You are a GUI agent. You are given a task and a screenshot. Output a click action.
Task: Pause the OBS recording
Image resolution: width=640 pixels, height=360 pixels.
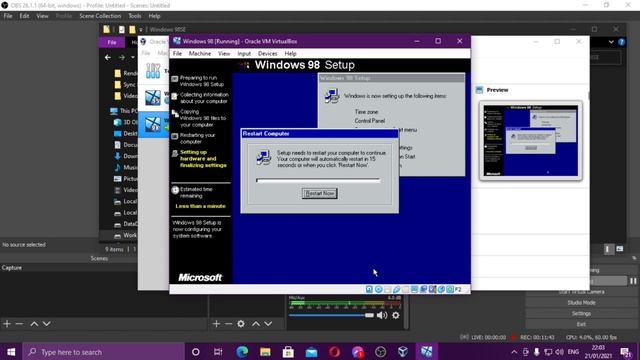[633, 281]
